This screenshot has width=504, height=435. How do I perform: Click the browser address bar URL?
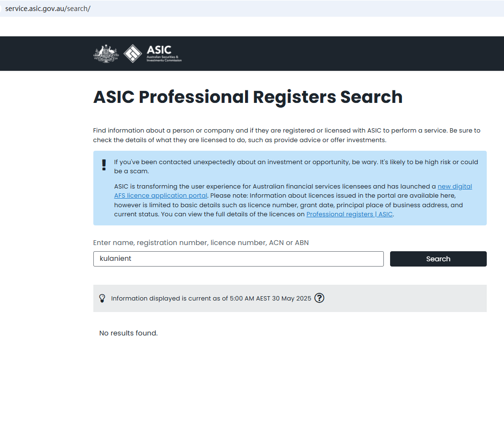(48, 9)
